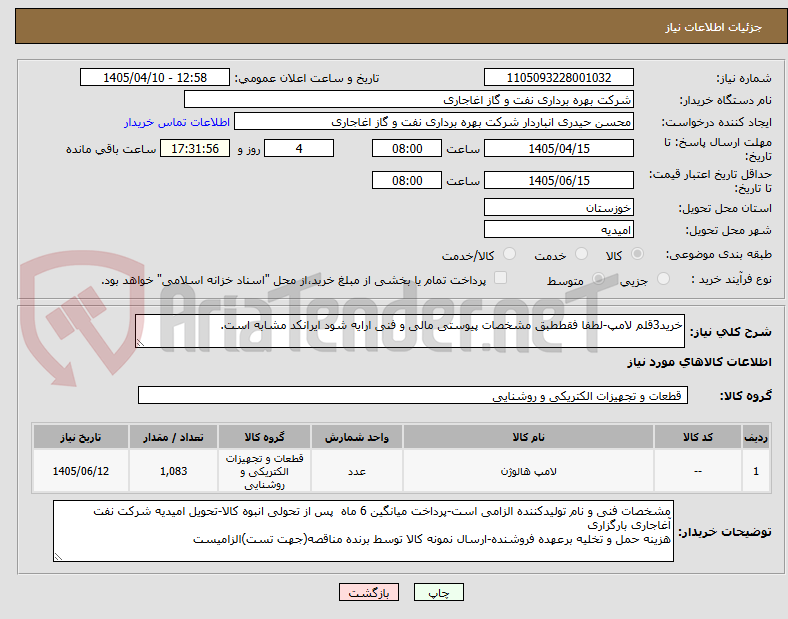Screen dimensions: 788x619
Task: Click the بازگشت back button
Action: (x=369, y=592)
